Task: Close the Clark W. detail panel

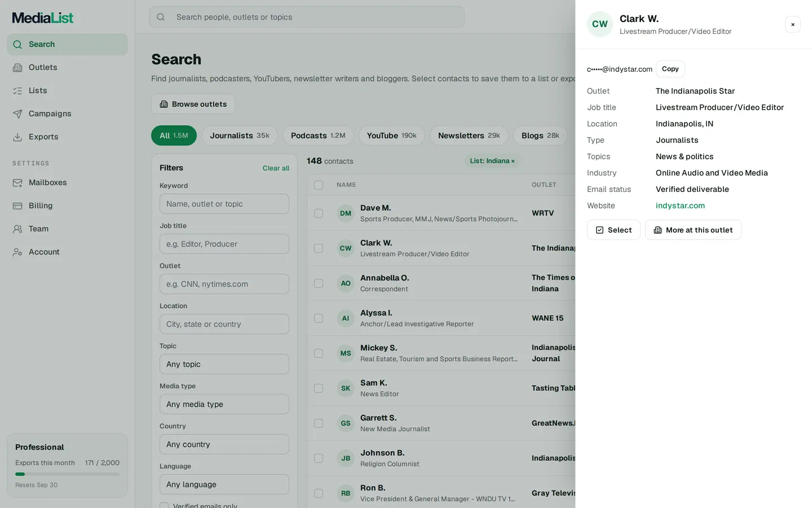Action: click(793, 24)
